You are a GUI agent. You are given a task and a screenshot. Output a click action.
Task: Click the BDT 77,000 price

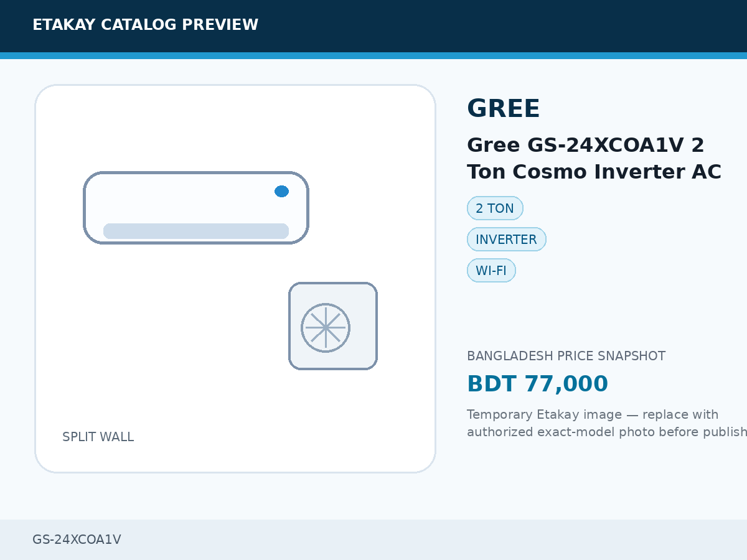click(537, 384)
